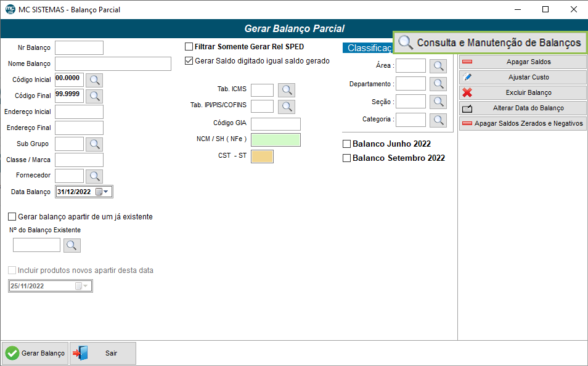Viewport: 588px width, 366px height.
Task: Click the Excluir Balanço button
Action: point(523,92)
